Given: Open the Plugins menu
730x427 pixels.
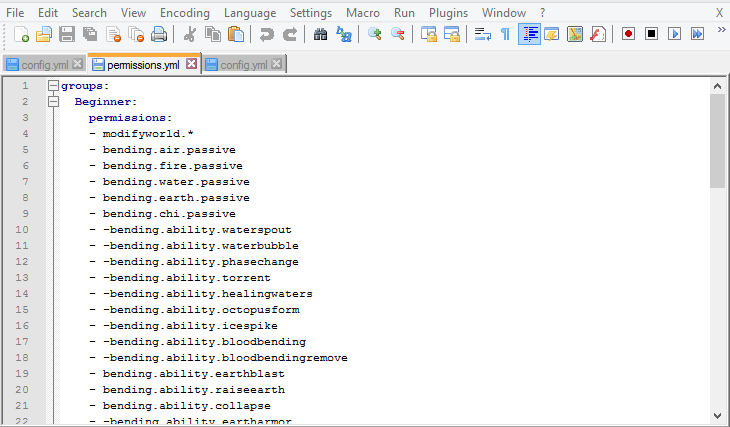Looking at the screenshot, I should click(448, 13).
